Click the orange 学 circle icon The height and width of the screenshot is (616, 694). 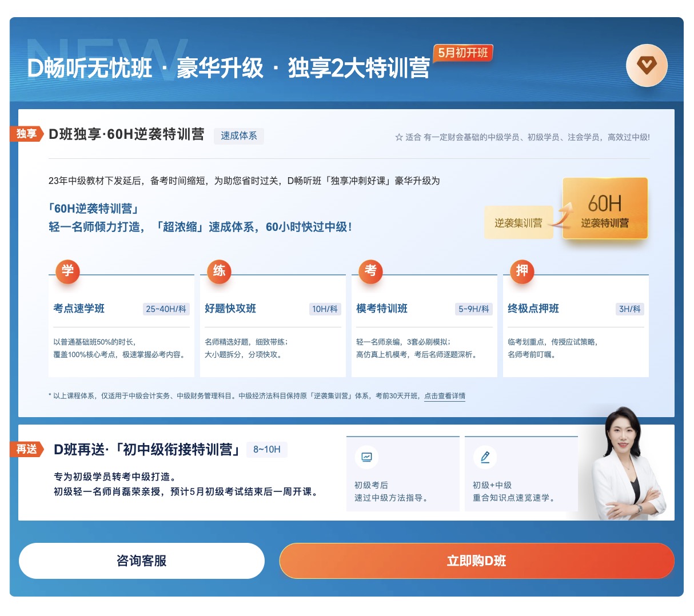tap(67, 271)
